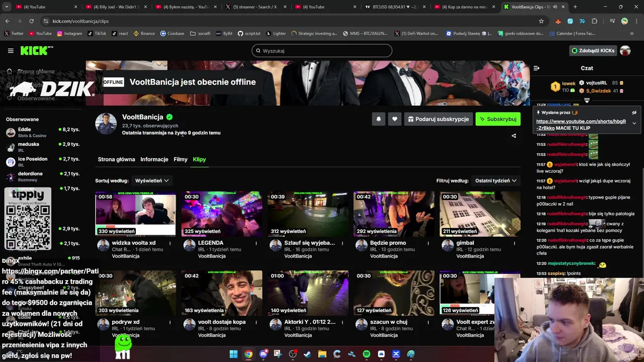Click chat user lowek in the leaderboard
Image resolution: width=644 pixels, height=362 pixels.
pyautogui.click(x=569, y=83)
